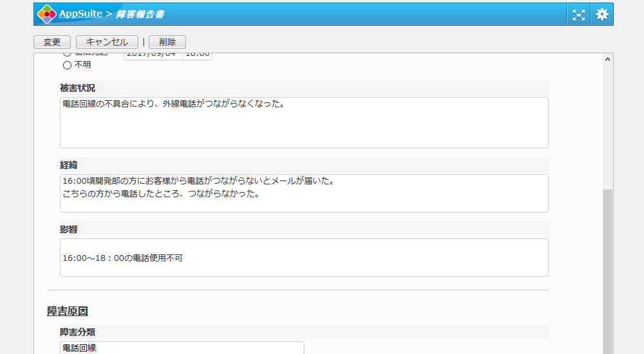Viewport: 644px width, 354px height.
Task: Click the vertical scrollbar thumb
Action: pyautogui.click(x=608, y=270)
